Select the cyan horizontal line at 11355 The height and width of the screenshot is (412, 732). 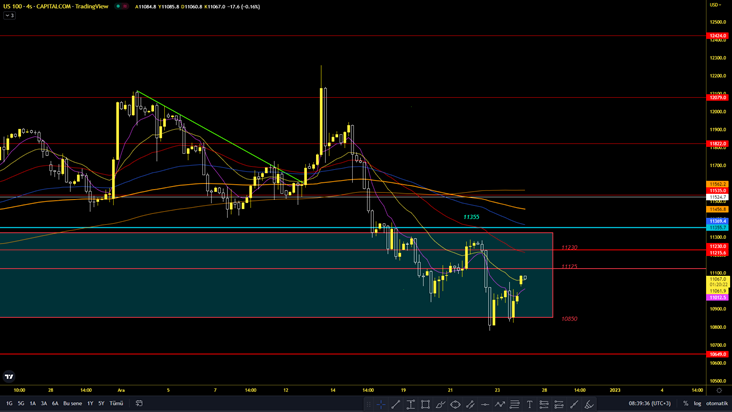pyautogui.click(x=352, y=228)
